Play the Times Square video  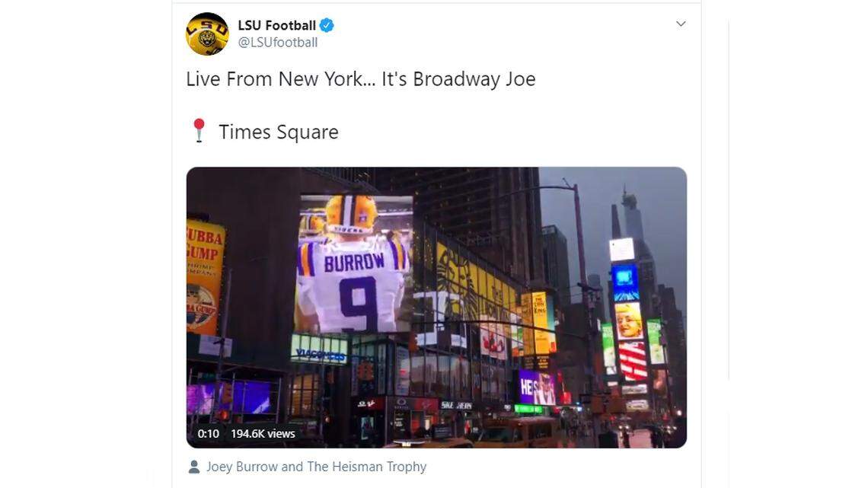(x=436, y=306)
